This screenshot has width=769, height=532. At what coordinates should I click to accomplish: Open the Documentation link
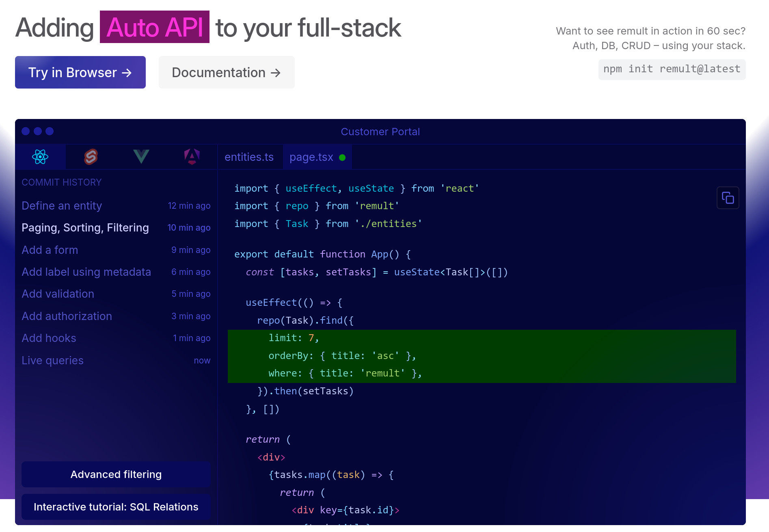(x=227, y=72)
